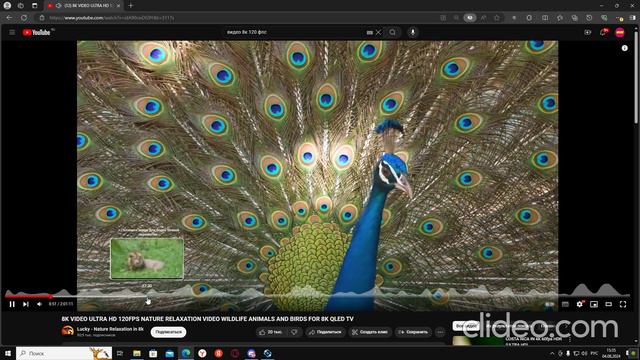Open browser favorites list
Screen dimensions: 640x360
[x=560, y=18]
